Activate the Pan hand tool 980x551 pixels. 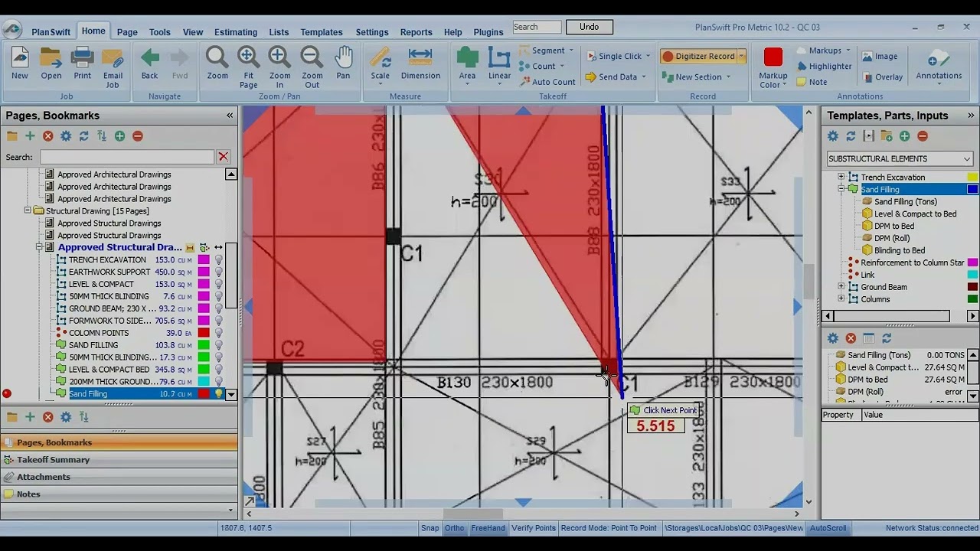(x=343, y=63)
